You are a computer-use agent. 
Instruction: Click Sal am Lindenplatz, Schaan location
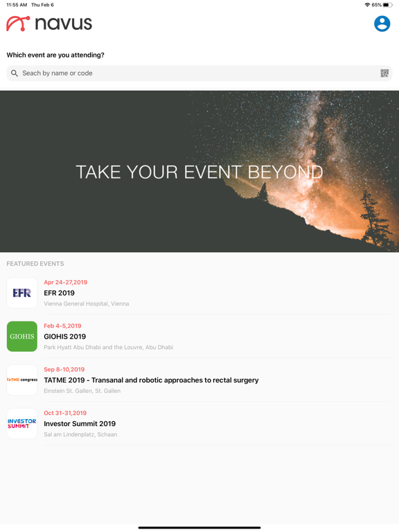[80, 434]
